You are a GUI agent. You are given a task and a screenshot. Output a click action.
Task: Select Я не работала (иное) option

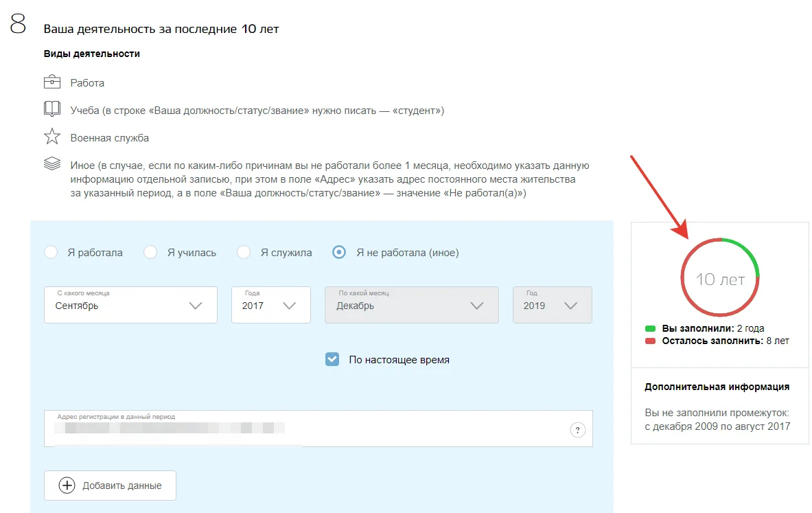[338, 252]
